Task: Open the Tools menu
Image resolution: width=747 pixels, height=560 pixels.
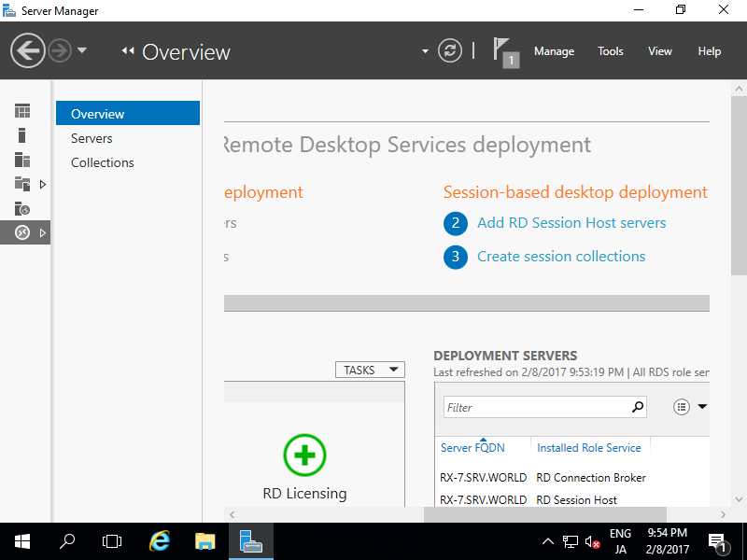Action: point(611,51)
